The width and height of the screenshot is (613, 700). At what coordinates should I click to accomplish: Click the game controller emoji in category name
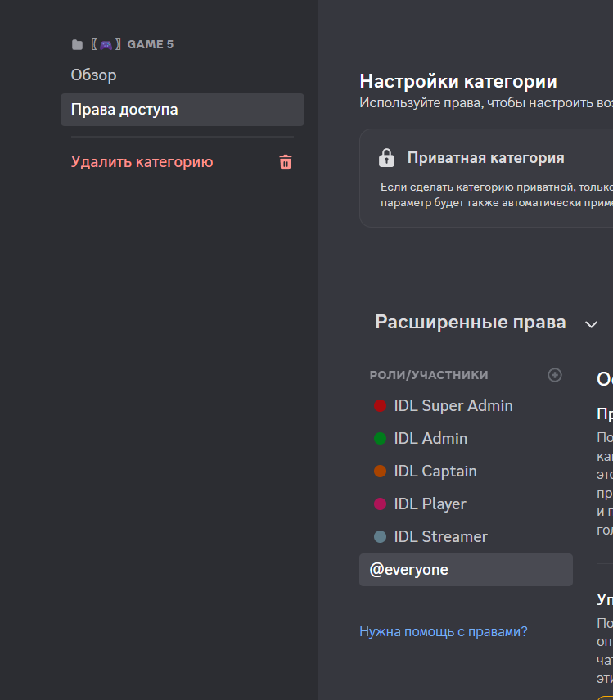point(106,44)
